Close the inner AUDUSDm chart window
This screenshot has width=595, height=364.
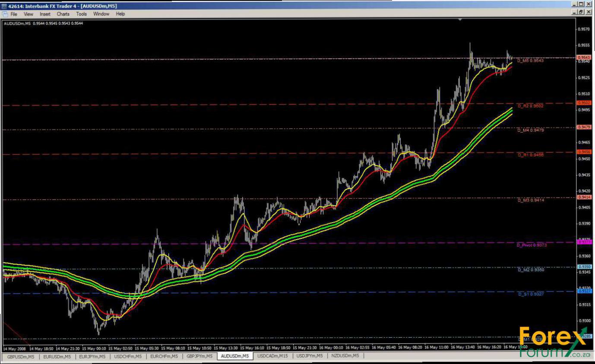[589, 13]
